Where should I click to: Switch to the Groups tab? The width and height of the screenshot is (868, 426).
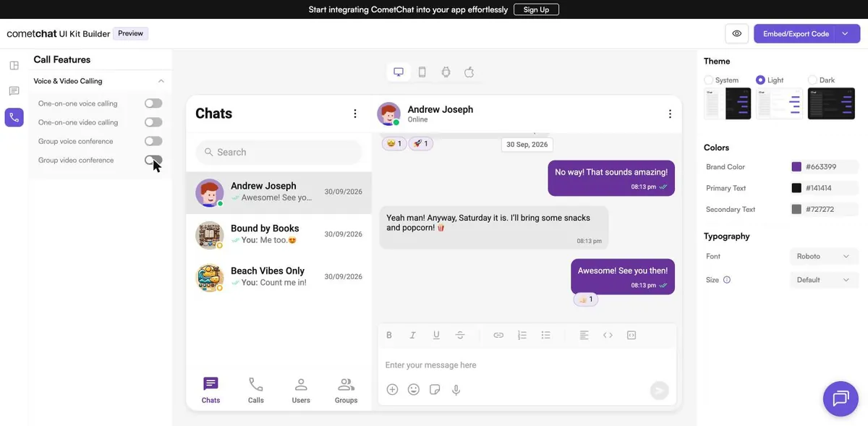coord(346,391)
